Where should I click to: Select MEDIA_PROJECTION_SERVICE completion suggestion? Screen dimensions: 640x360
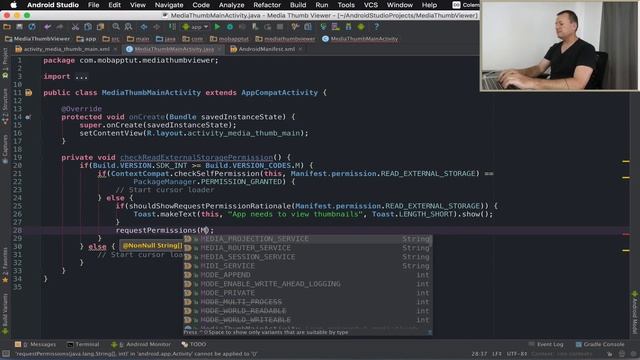[308, 239]
